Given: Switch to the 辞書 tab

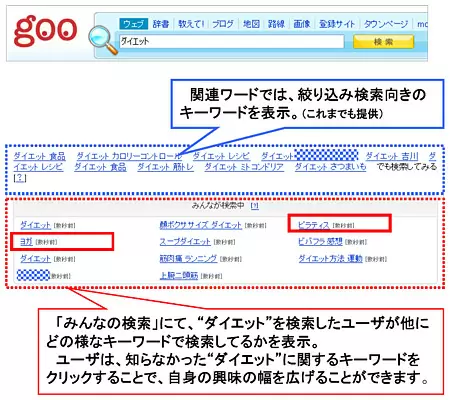Looking at the screenshot, I should tap(161, 24).
